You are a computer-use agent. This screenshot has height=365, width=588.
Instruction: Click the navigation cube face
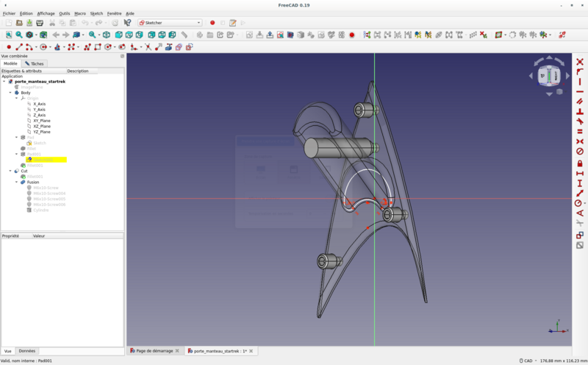click(x=549, y=76)
